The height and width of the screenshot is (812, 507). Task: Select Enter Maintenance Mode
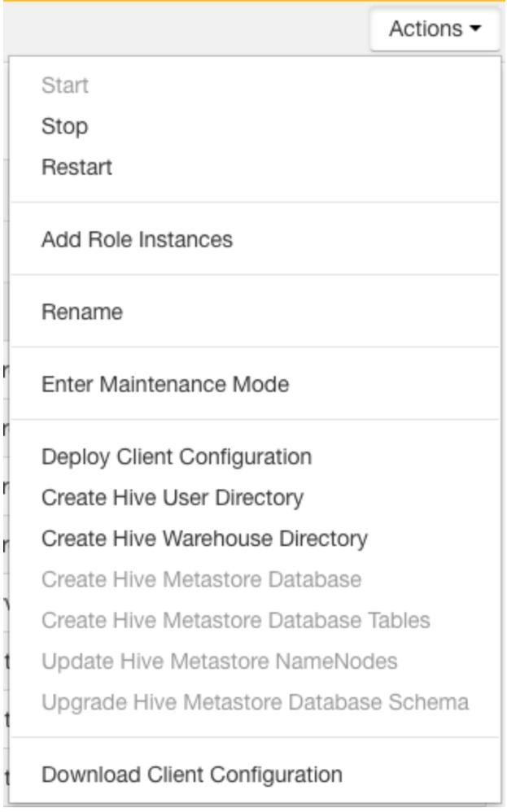tap(165, 385)
